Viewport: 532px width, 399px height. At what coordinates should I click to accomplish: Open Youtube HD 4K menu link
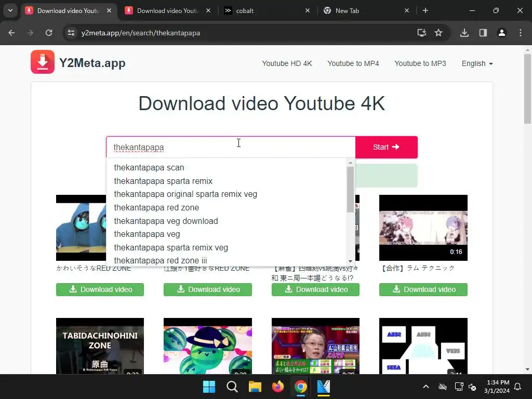(x=287, y=63)
